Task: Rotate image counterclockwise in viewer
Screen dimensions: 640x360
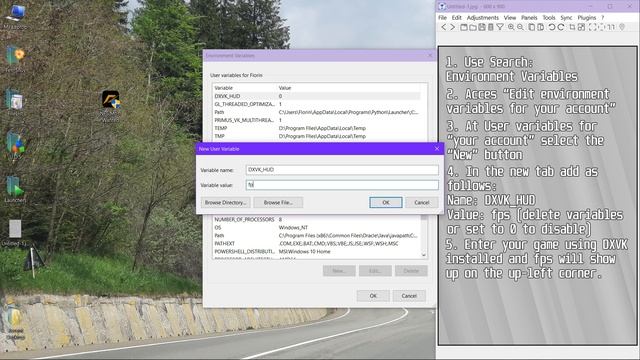Action: tap(552, 27)
